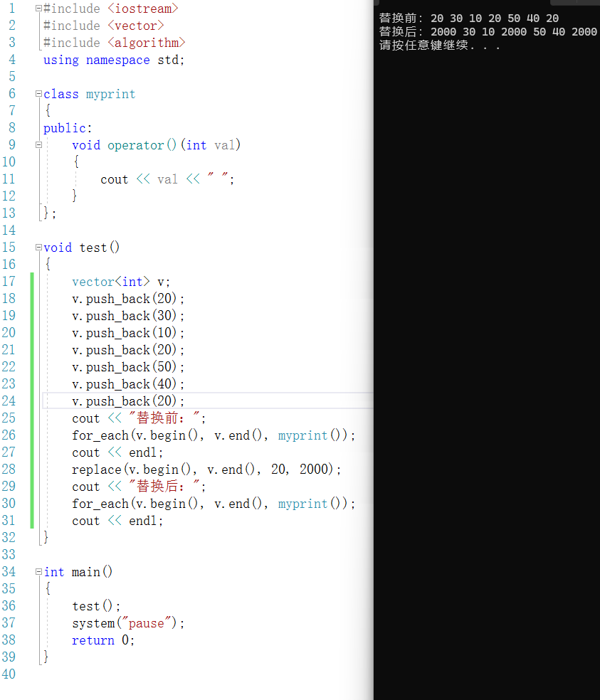600x700 pixels.
Task: Click 'v.push_back(20);' on highlighted line 24
Action: point(128,401)
